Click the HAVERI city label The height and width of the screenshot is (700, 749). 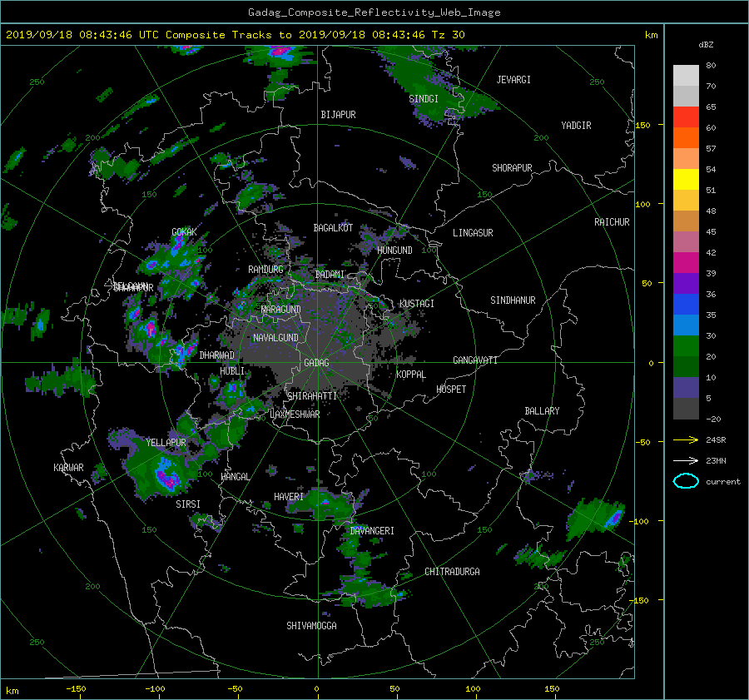(289, 498)
